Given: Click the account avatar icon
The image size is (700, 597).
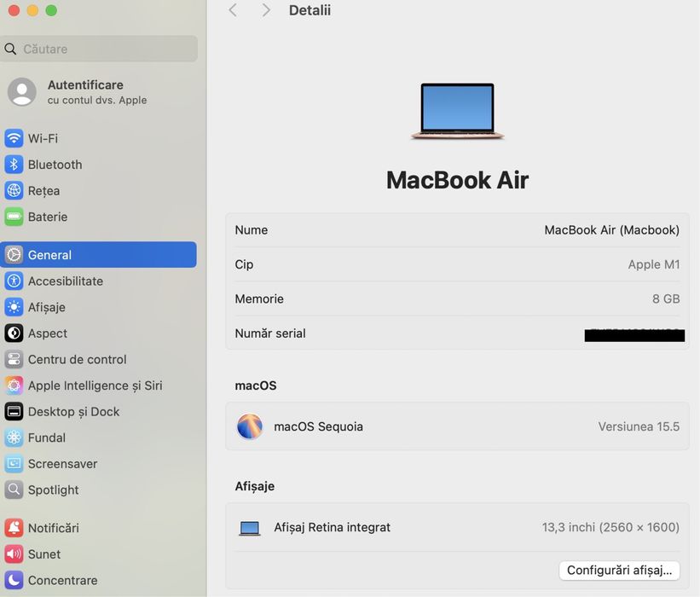Looking at the screenshot, I should point(22,92).
